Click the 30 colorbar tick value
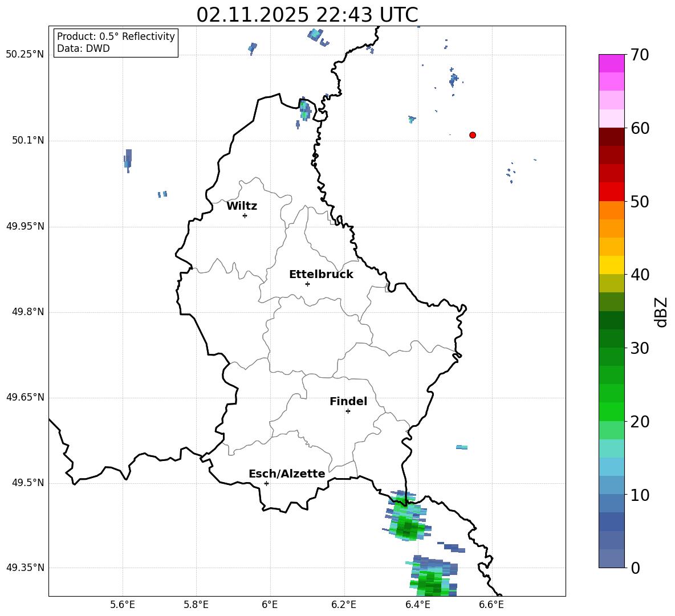 click(x=640, y=348)
